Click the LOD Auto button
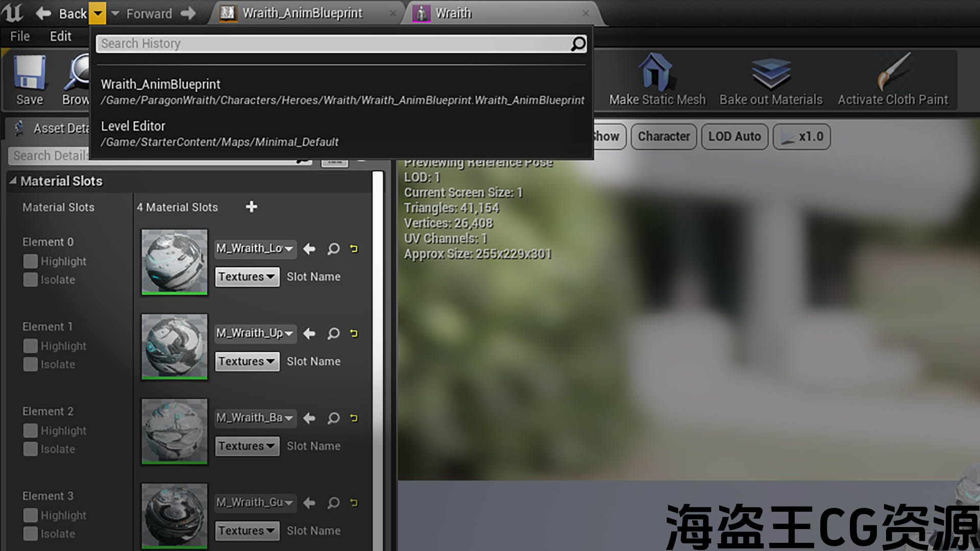Screen dimensions: 980x551 [734, 137]
